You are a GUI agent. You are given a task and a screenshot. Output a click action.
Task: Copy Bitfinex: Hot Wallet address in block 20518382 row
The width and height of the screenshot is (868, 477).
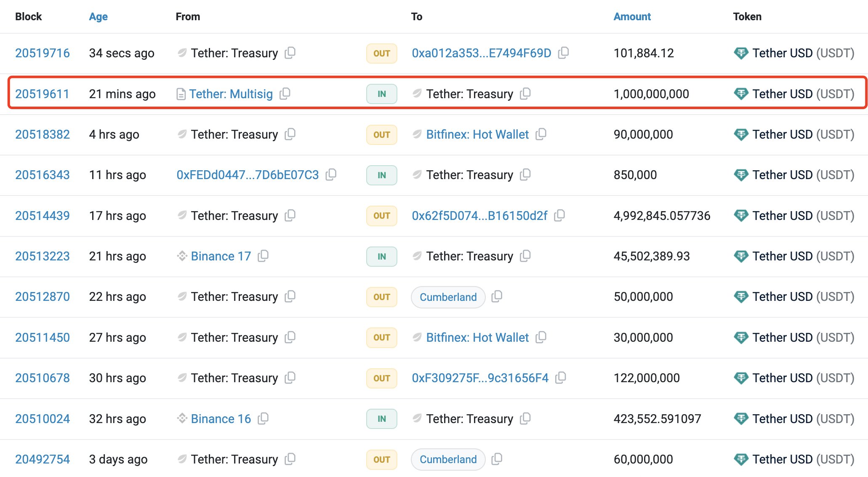[x=541, y=134]
